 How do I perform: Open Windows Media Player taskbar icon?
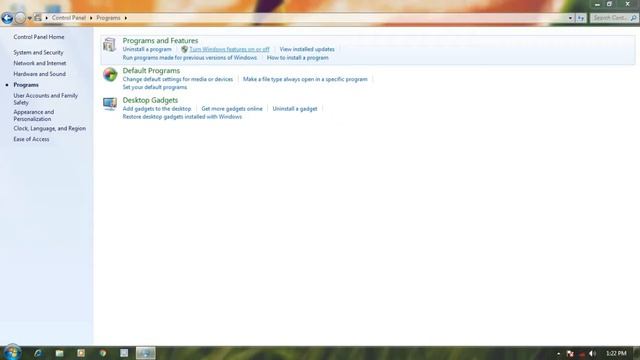pos(81,353)
